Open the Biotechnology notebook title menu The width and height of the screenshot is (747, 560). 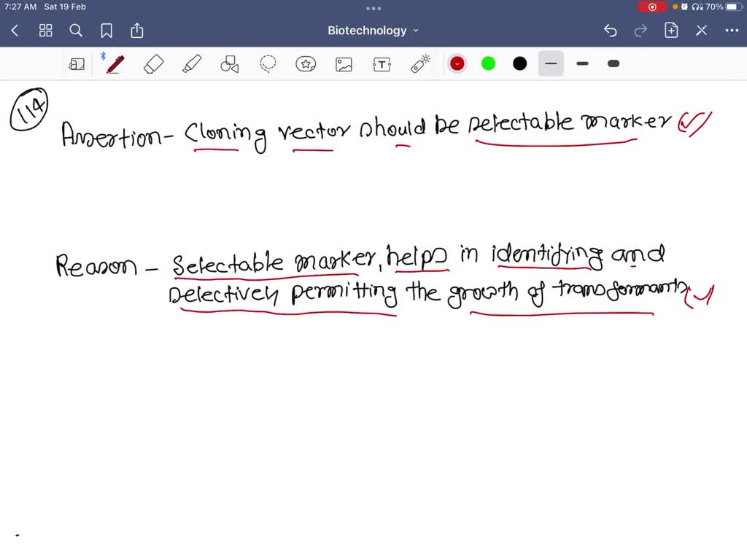point(373,31)
